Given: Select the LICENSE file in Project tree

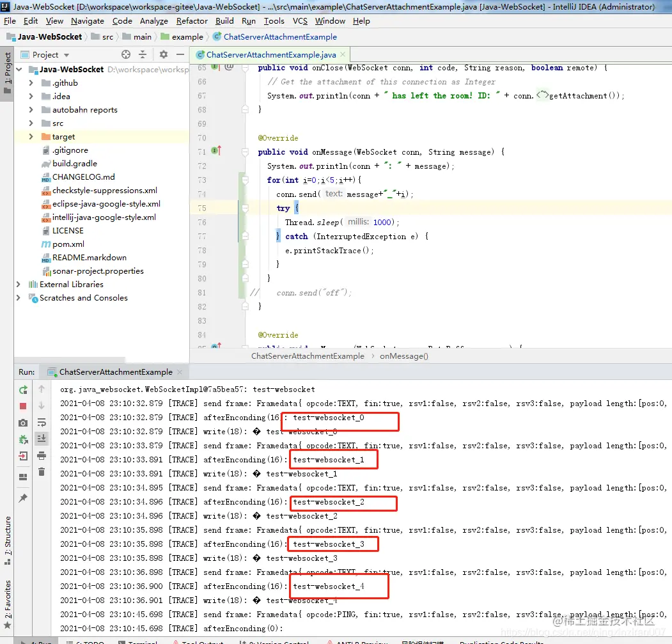Looking at the screenshot, I should (68, 231).
